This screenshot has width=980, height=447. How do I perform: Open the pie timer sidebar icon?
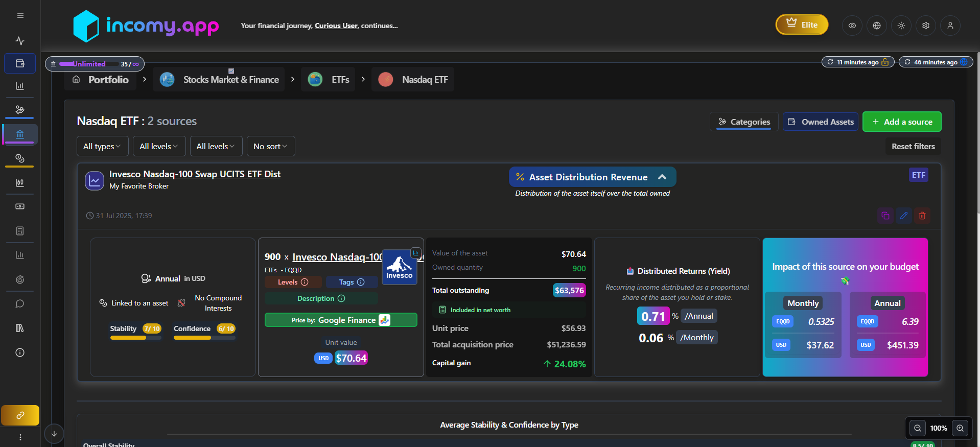click(20, 279)
